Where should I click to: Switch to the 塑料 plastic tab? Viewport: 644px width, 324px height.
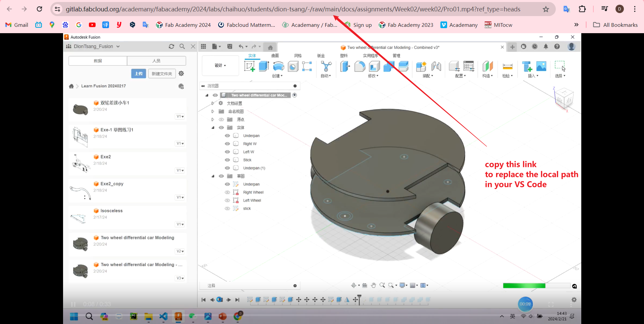click(x=344, y=56)
